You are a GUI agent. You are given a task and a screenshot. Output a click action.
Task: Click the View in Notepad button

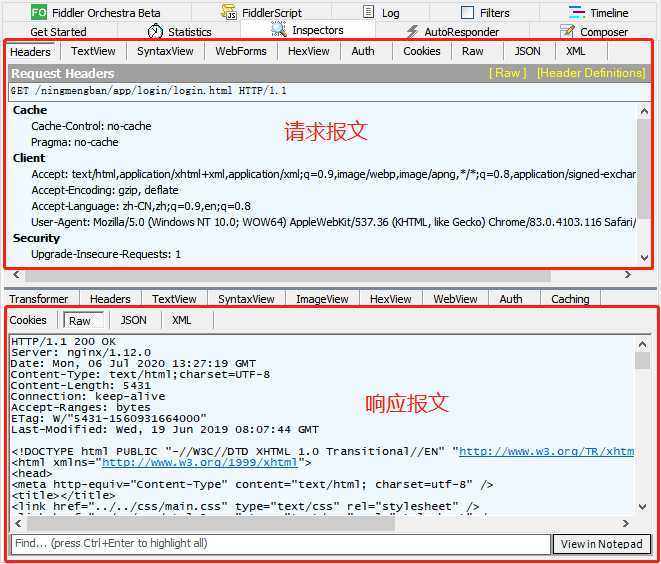pos(602,544)
